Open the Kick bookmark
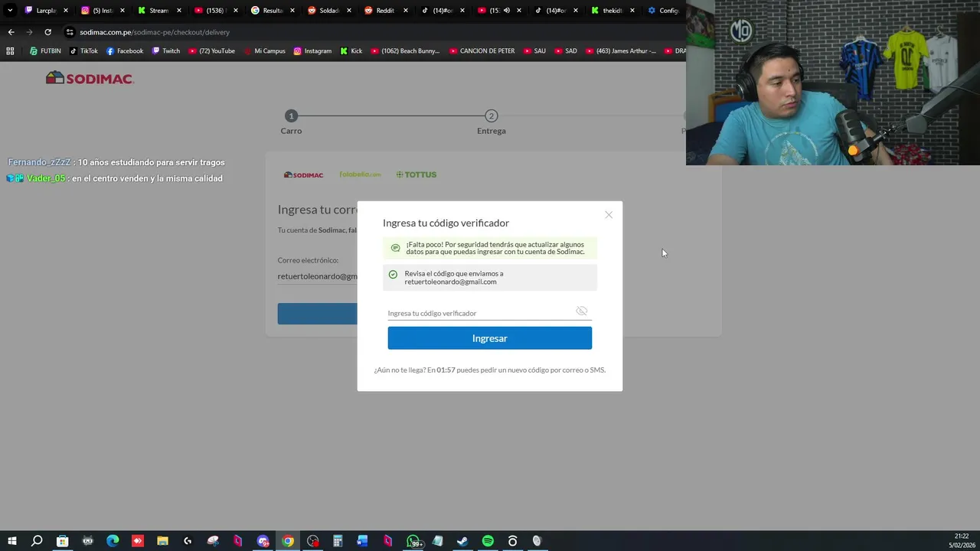This screenshot has width=980, height=551. pos(351,51)
